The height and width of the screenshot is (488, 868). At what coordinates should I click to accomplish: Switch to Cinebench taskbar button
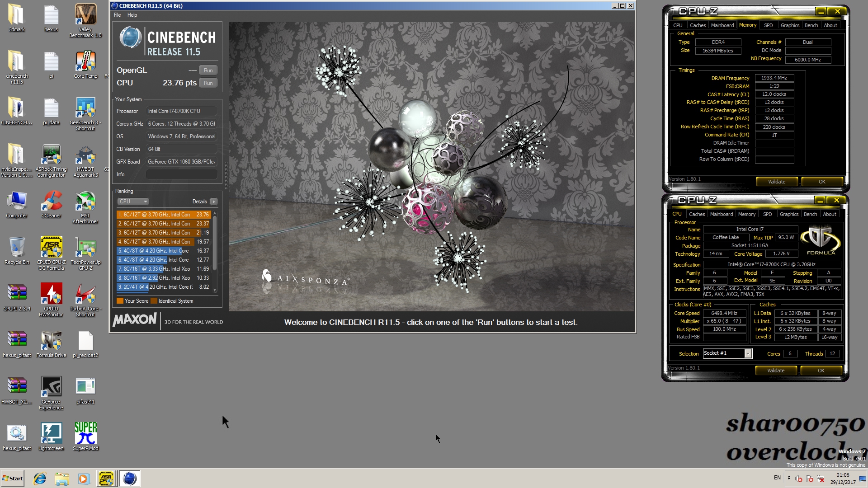pos(129,479)
